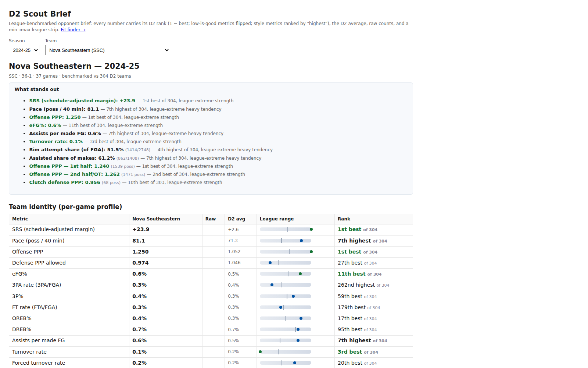Click the Offense PPP — 2nd half/OT bullet
Screen dimensions: 588x368
[137, 174]
